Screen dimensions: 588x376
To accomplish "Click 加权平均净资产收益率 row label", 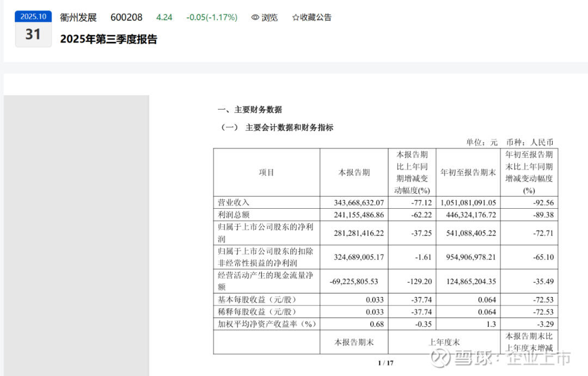I will (x=267, y=324).
